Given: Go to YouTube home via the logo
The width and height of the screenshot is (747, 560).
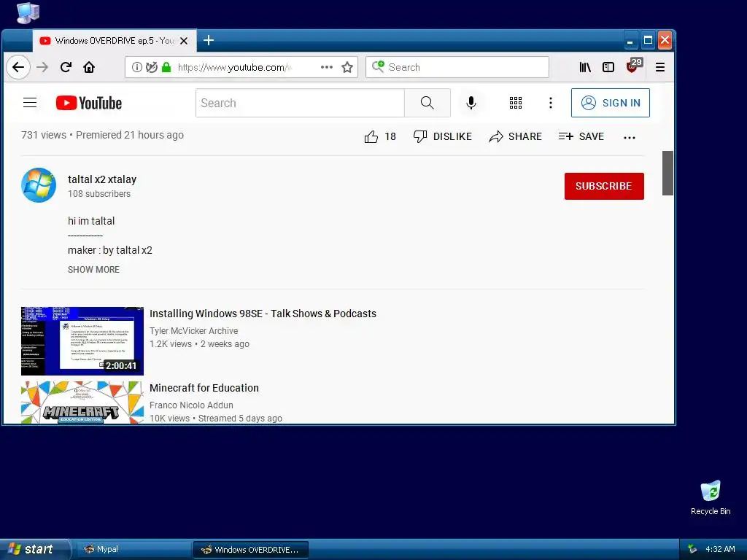Looking at the screenshot, I should coord(88,103).
